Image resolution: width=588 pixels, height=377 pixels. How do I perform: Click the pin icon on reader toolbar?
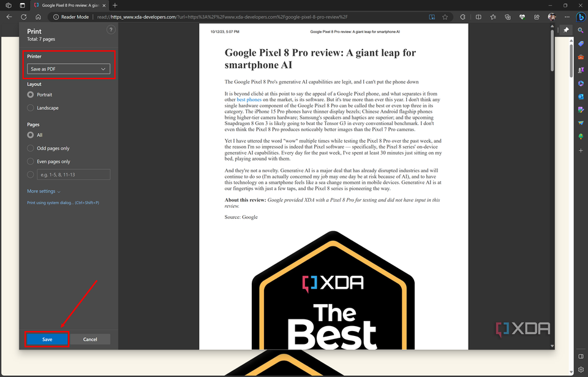pos(566,30)
